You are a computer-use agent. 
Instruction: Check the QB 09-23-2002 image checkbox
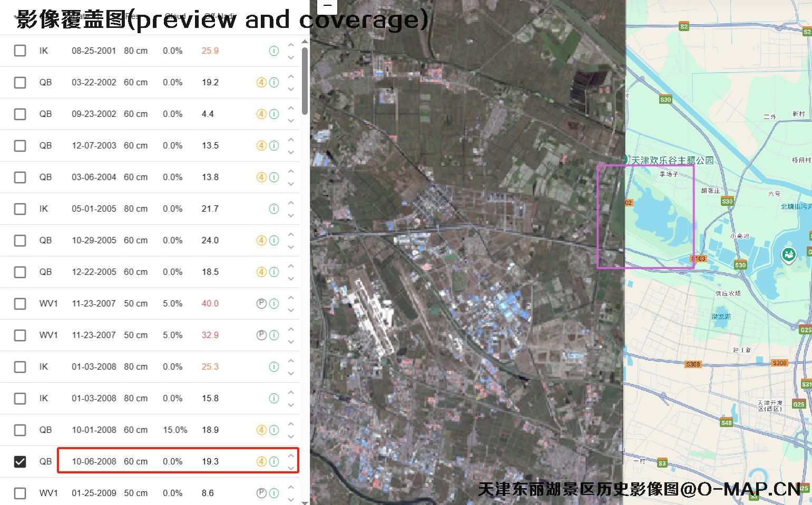tap(20, 114)
